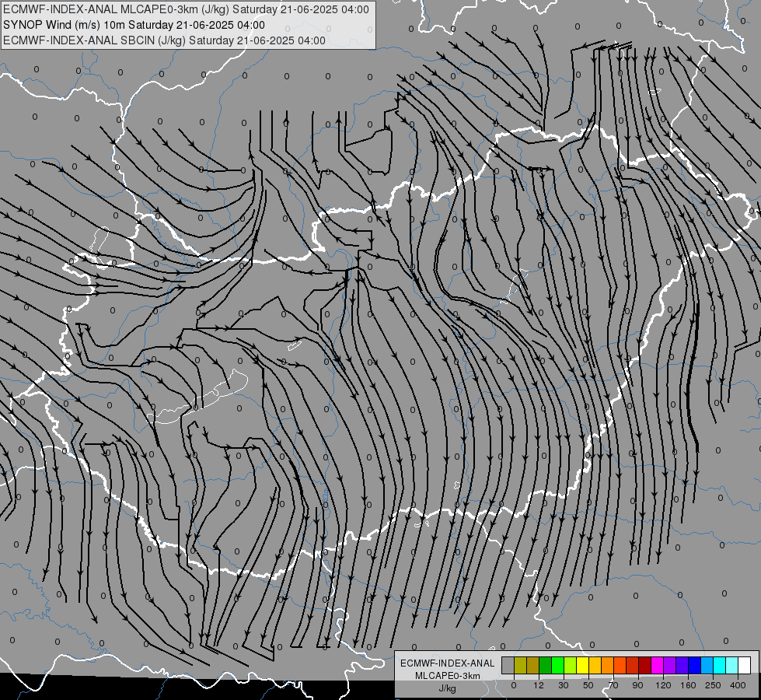
Task: Click the pure blue legend swatch
Action: tap(694, 665)
